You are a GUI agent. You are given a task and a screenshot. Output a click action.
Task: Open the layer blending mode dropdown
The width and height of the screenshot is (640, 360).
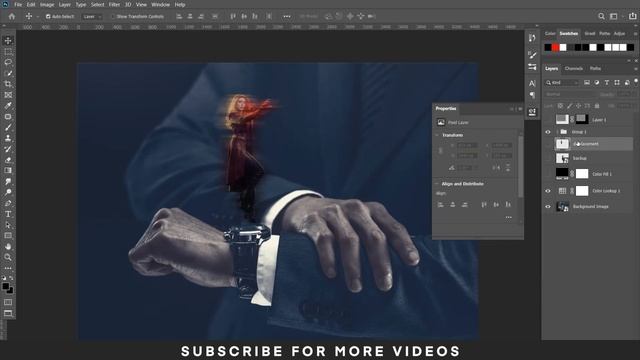click(570, 94)
